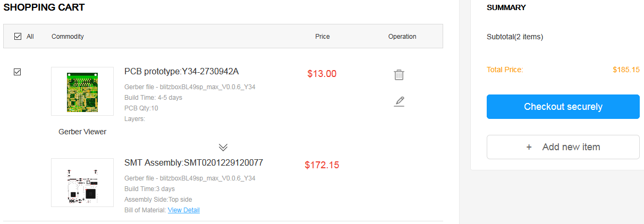Screen dimensions: 644x224
Task: Open the SMT Assembly preview thumbnail
Action: click(x=82, y=183)
